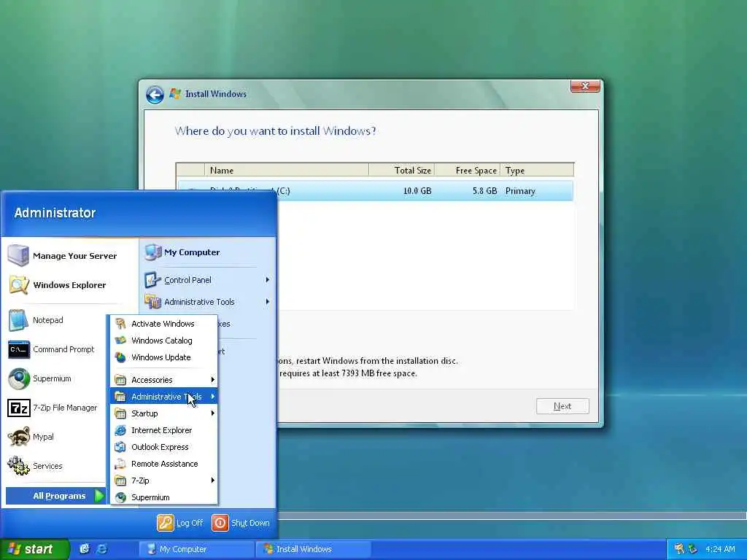Viewport: 747px width, 560px height.
Task: Click the Manage Your Server icon
Action: [x=18, y=255]
